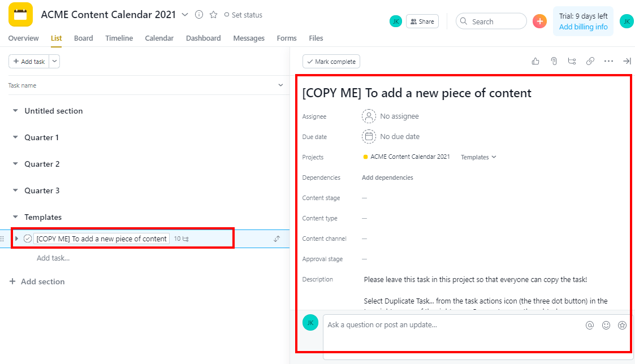Open Task name column sort chevron
This screenshot has height=364, width=635.
click(280, 85)
